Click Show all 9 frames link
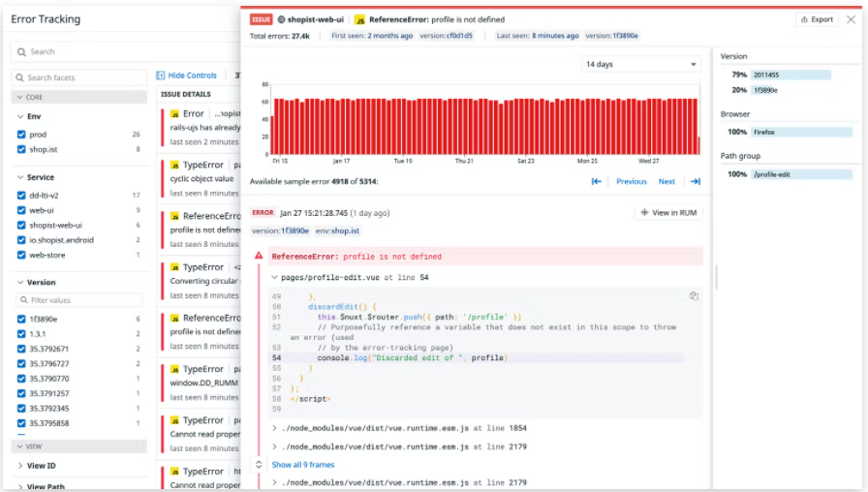Screen dimensions: 868x492 303,465
